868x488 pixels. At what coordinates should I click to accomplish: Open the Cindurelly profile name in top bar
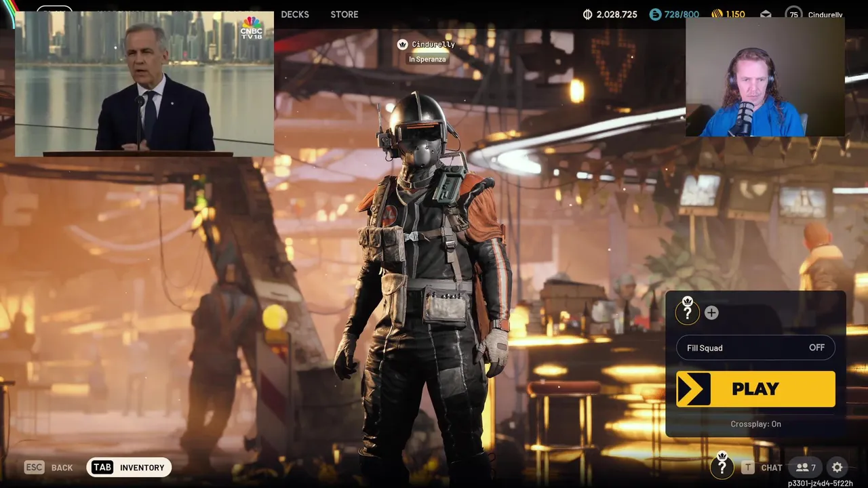click(825, 15)
